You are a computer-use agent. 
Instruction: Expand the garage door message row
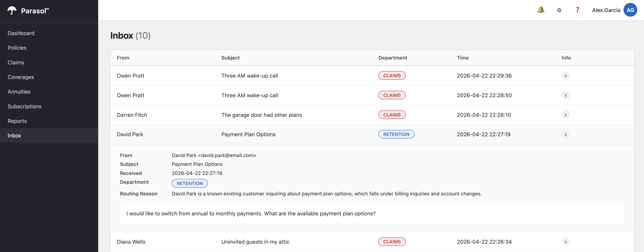(x=261, y=115)
